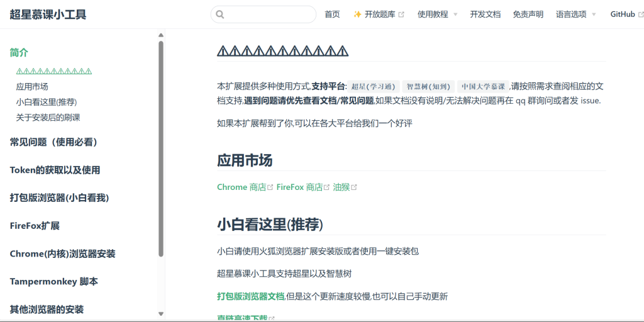
Task: Open 开发文档 navigation item
Action: (486, 14)
